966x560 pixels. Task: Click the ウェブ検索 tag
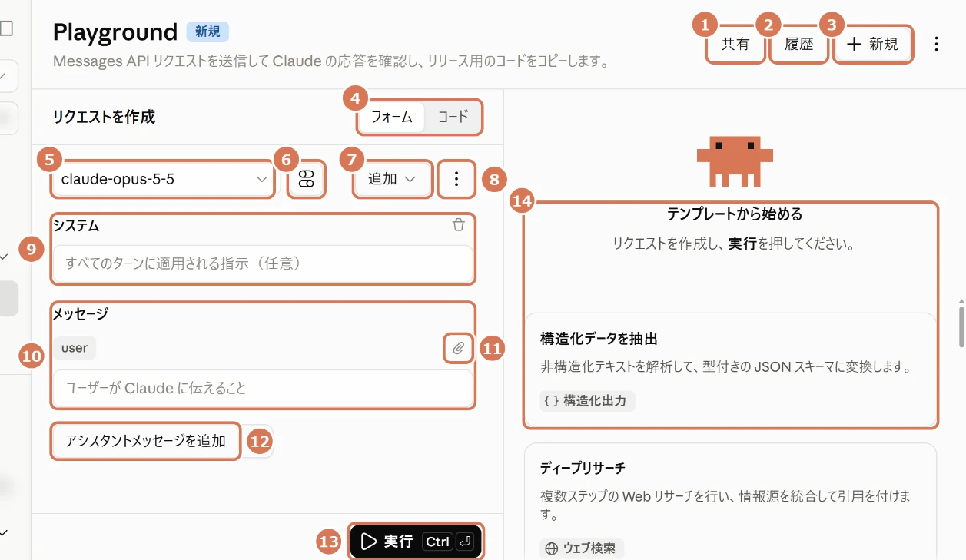pos(582,548)
